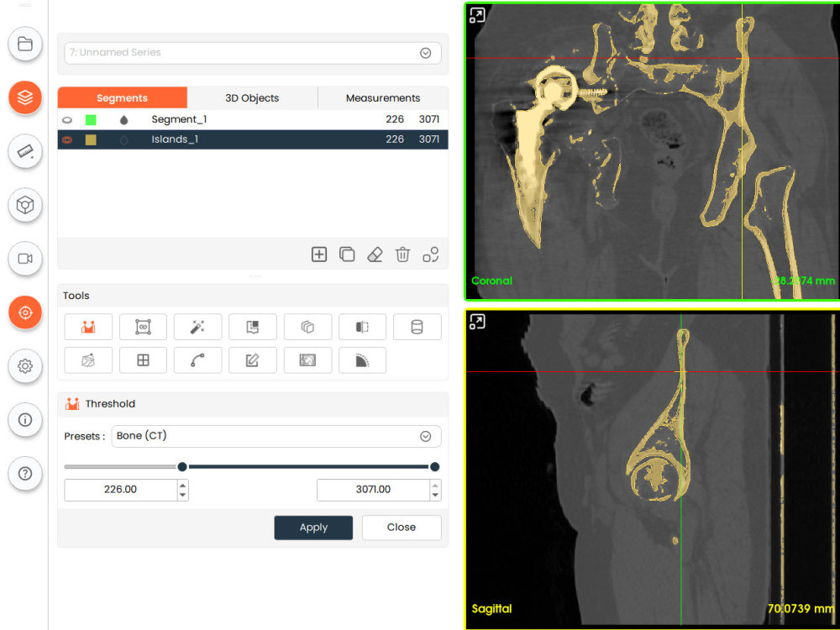Hide Segment_1 visibility

[x=67, y=119]
